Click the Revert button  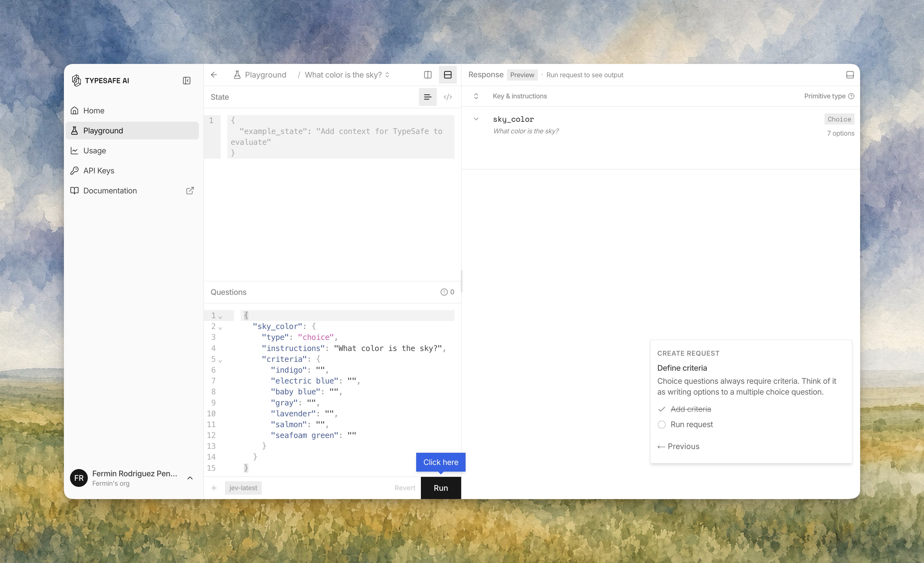[x=404, y=488]
